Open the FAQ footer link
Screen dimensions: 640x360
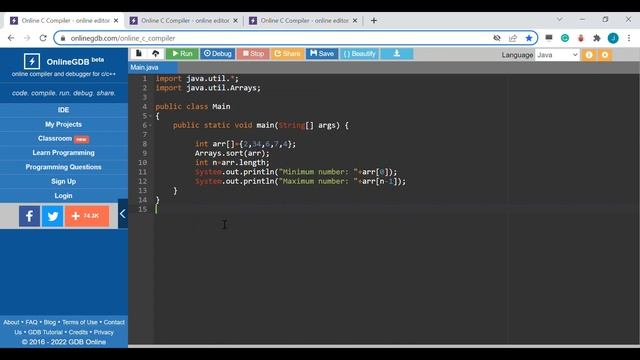tap(31, 322)
